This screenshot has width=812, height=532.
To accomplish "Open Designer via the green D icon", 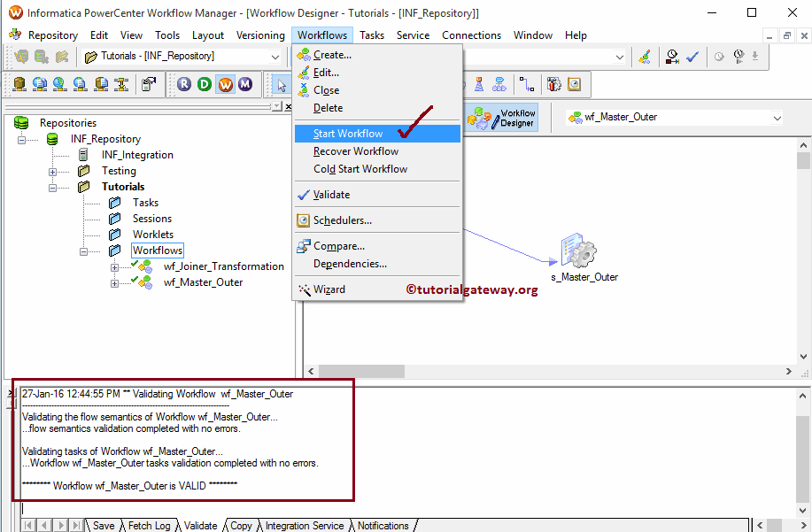I will click(x=205, y=84).
